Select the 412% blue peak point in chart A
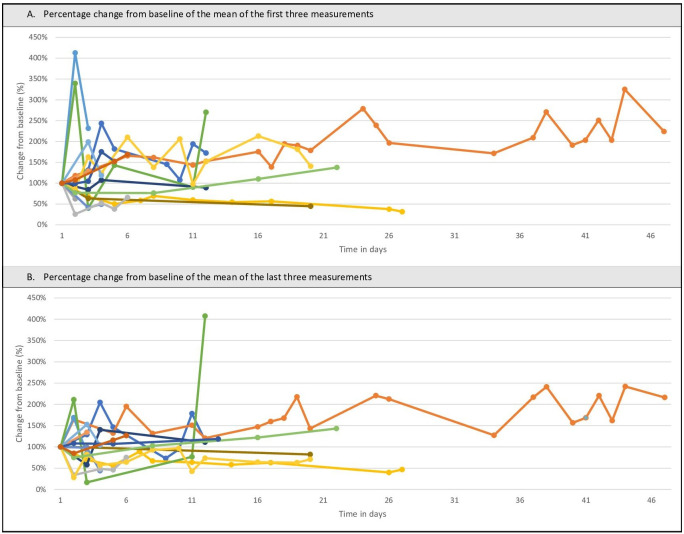 click(x=75, y=53)
